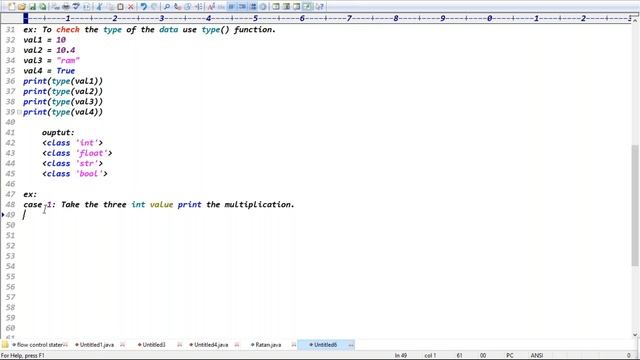
Task: Click the Copy toolbar icon
Action: [110, 7]
